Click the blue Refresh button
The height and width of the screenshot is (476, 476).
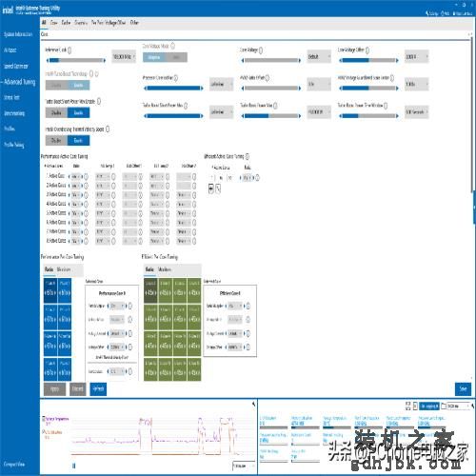98,389
